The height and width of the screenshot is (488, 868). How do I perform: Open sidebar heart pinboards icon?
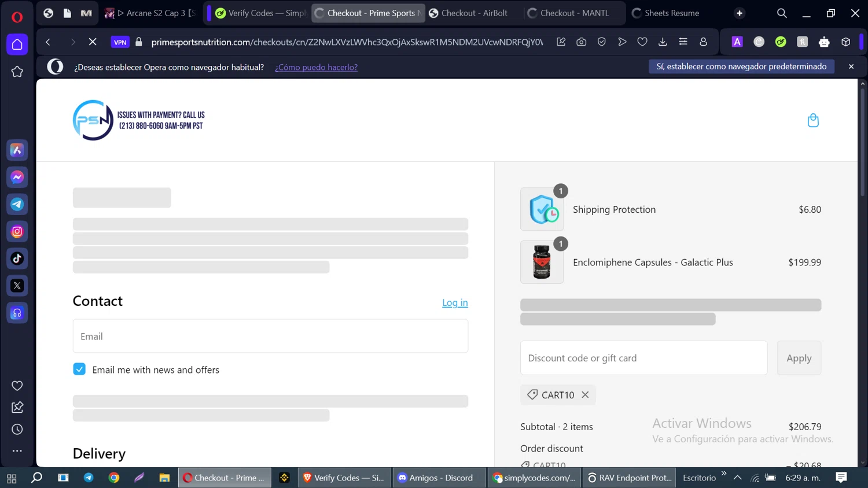[x=17, y=386]
